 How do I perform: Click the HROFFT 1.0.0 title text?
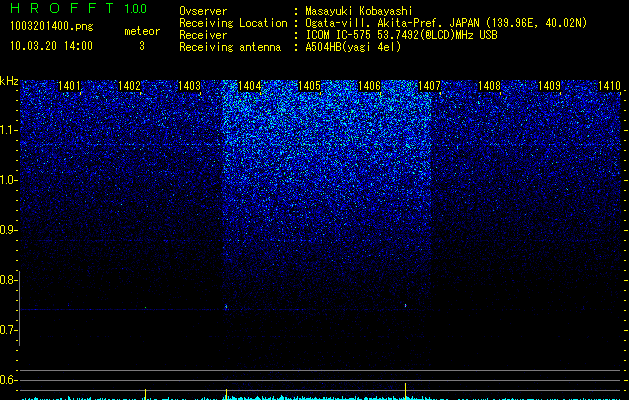(79, 8)
